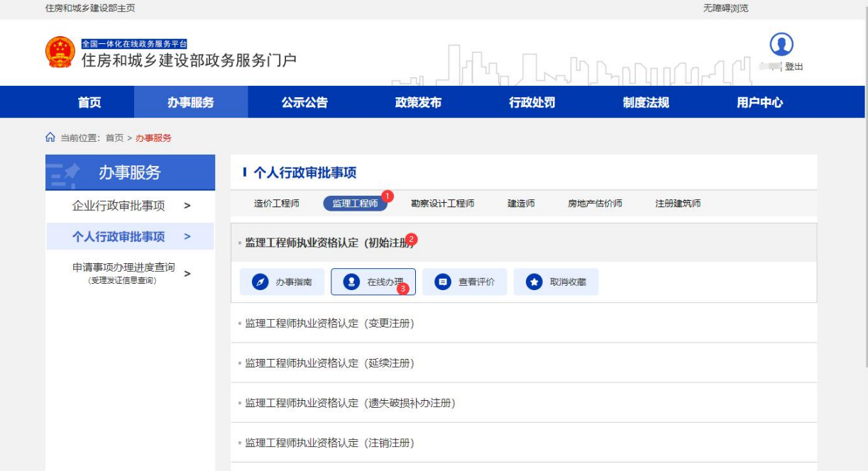Open 无障碍浏览 accessibility link
Viewport: 868px width, 471px height.
pyautogui.click(x=725, y=9)
